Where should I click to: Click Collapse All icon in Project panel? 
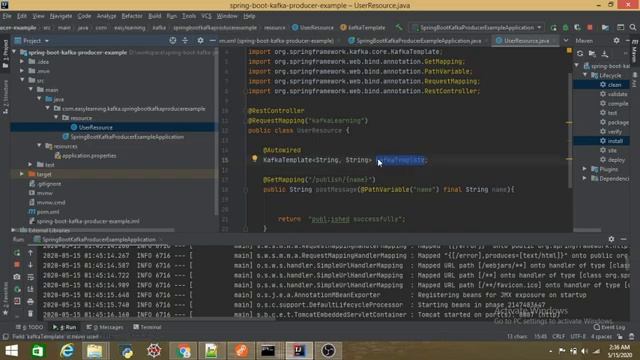coord(185,40)
